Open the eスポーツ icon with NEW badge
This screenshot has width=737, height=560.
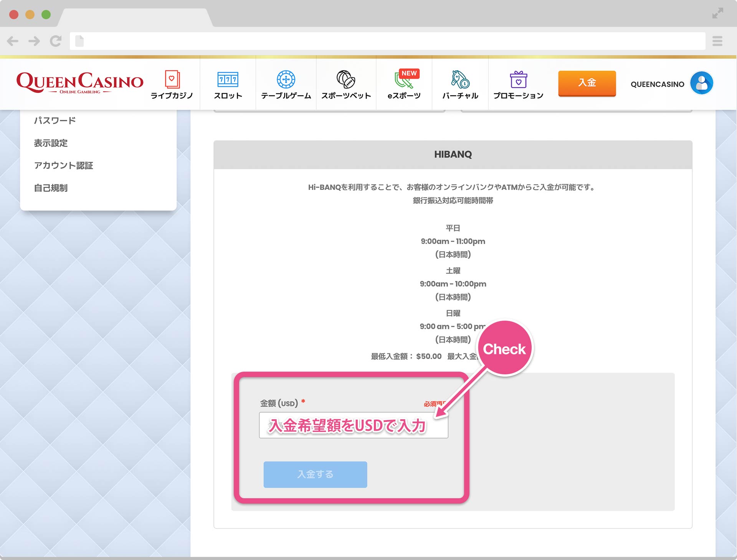point(406,79)
